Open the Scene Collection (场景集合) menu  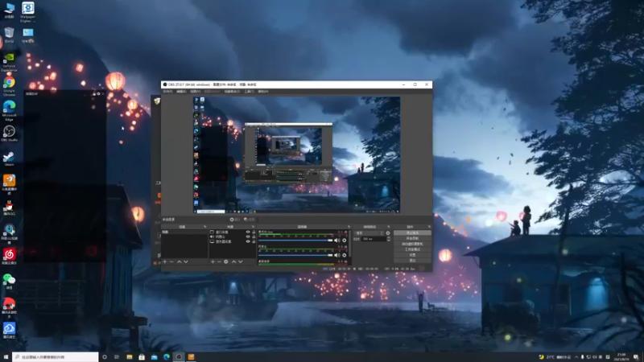click(232, 92)
